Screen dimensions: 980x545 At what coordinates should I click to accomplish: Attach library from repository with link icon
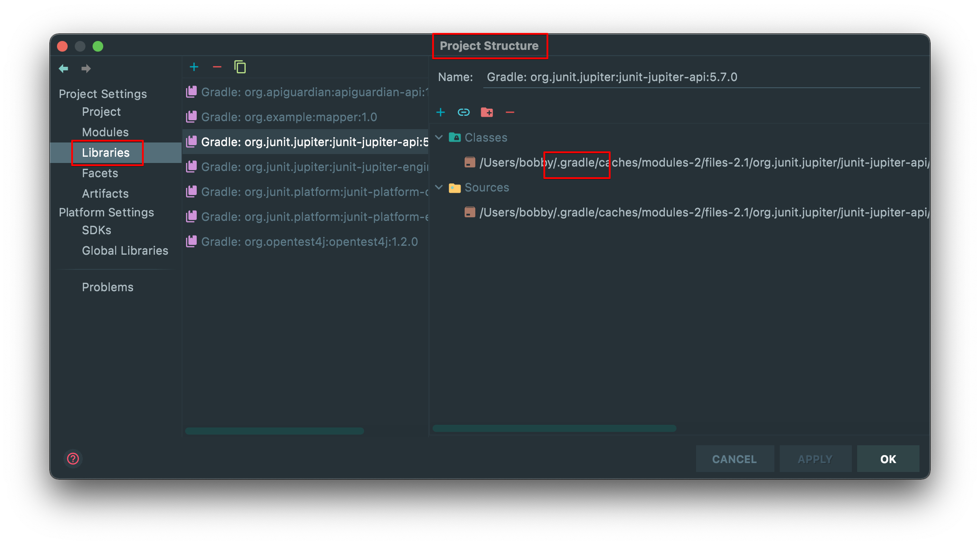point(464,112)
